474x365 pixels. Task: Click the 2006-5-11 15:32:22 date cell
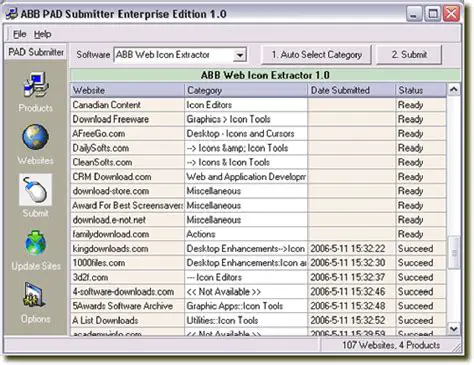352,249
